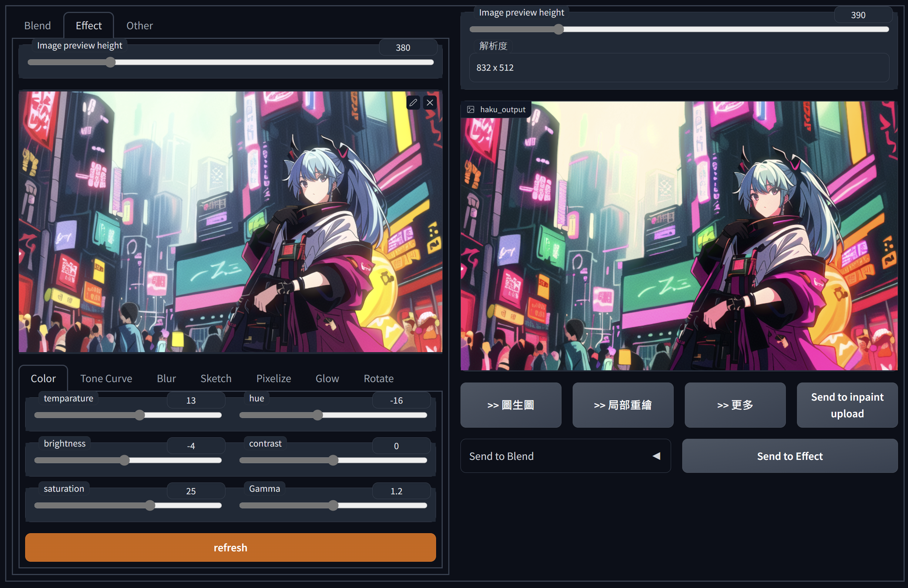Switch to the Sketch tab

216,378
